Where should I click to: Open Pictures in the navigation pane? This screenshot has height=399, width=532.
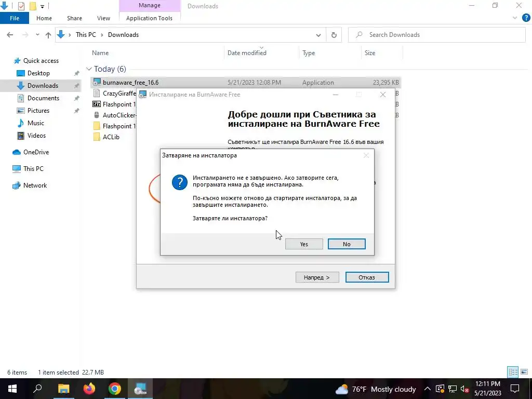[x=38, y=111]
